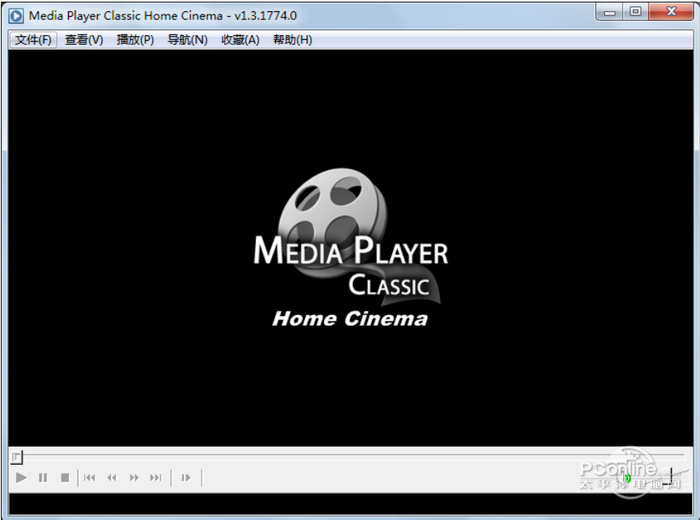Skip to previous track icon
The image size is (700, 520).
click(x=89, y=478)
